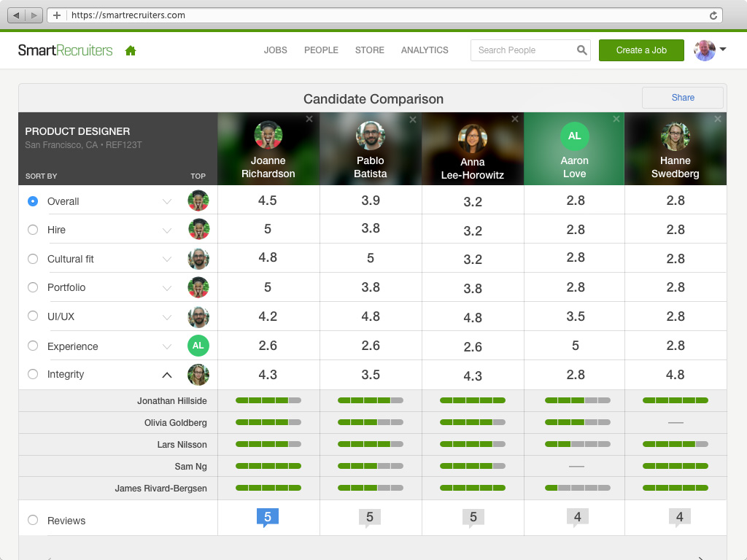Open Pablo Batista's reviews bubble

370,518
